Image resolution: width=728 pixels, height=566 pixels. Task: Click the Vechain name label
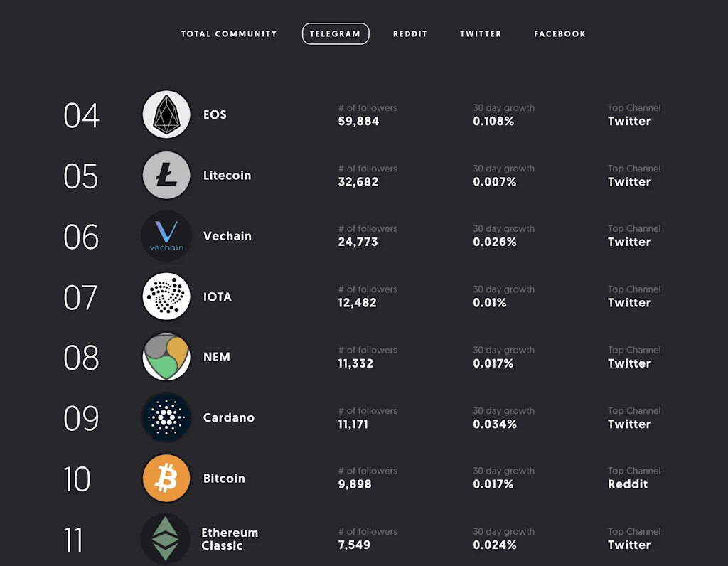[x=227, y=235]
